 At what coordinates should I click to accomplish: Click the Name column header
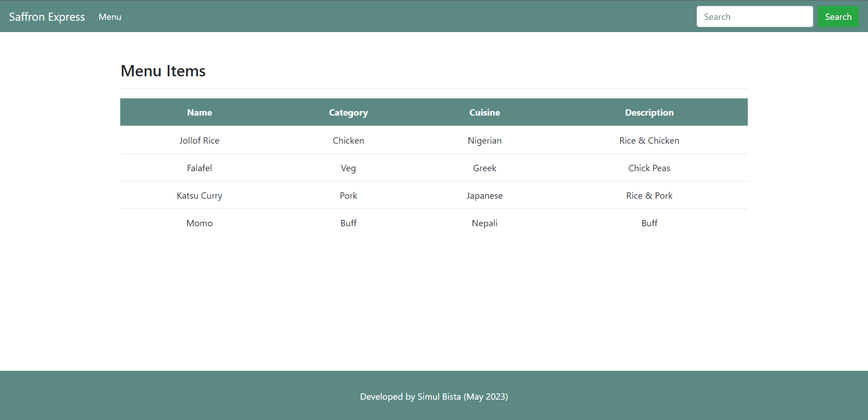click(199, 112)
